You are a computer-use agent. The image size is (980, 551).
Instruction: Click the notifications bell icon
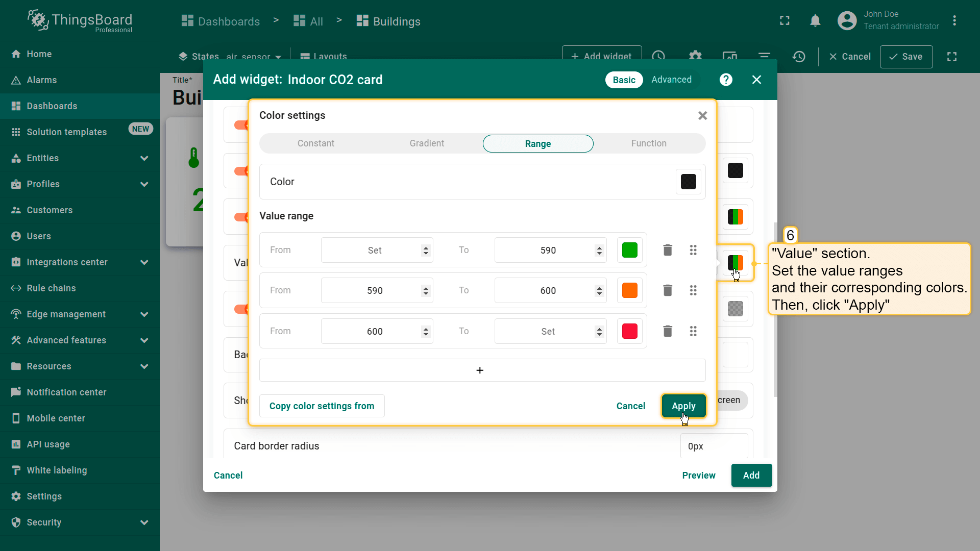click(815, 21)
